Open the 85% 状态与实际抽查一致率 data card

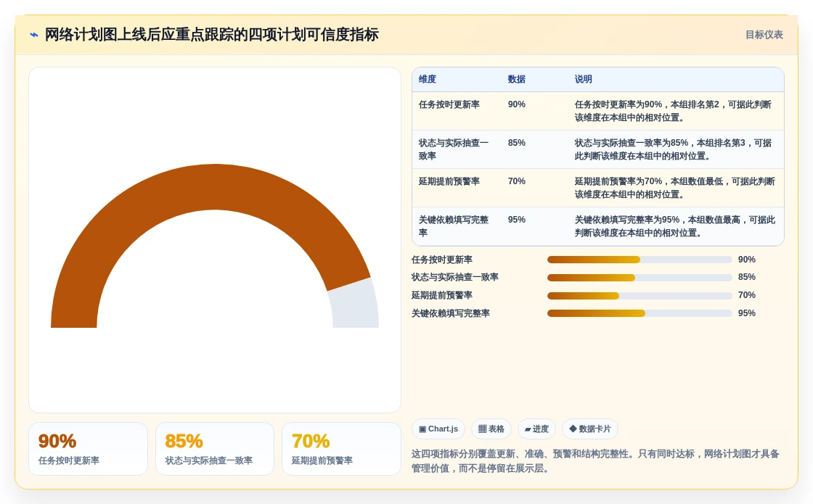click(215, 449)
